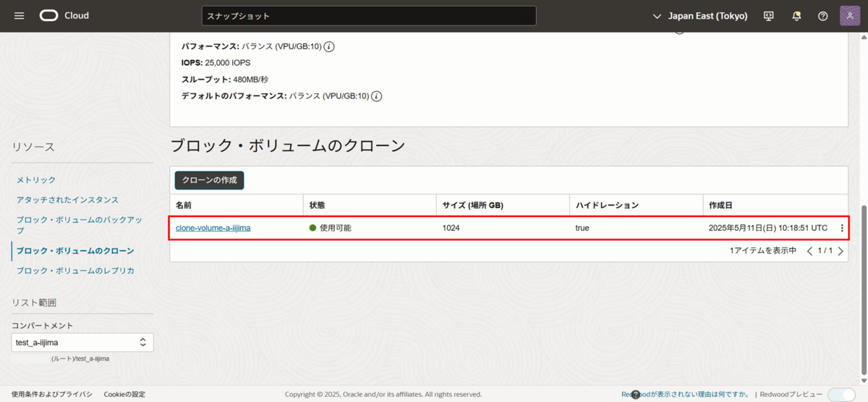Viewport: 868px width, 402px height.
Task: Select ブロック・ボリュームのバックアップ resource
Action: [80, 225]
